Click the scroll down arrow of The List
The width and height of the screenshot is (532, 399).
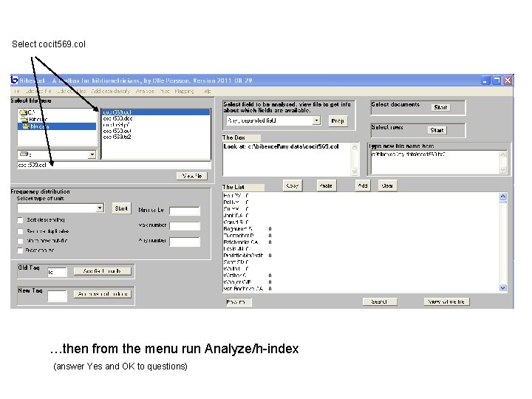503,287
